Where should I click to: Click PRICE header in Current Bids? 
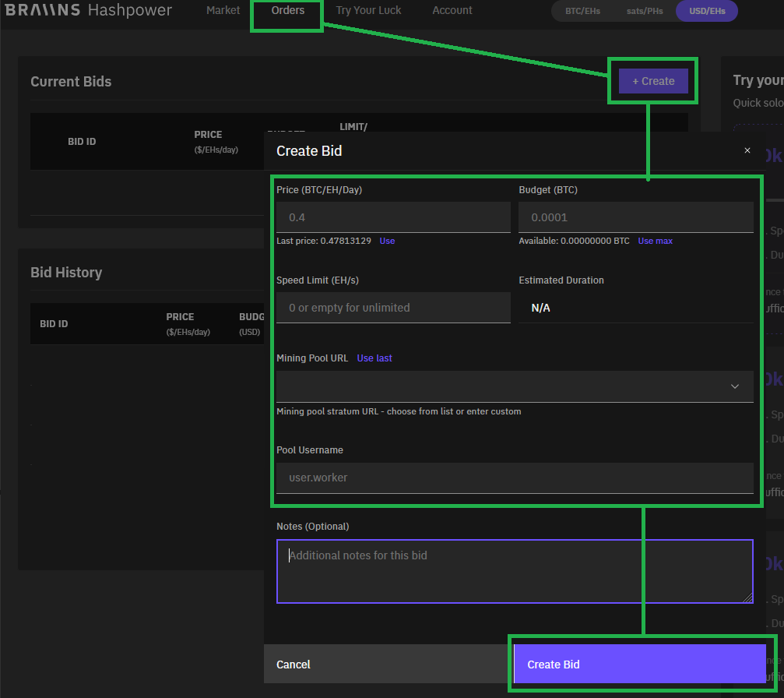[208, 135]
